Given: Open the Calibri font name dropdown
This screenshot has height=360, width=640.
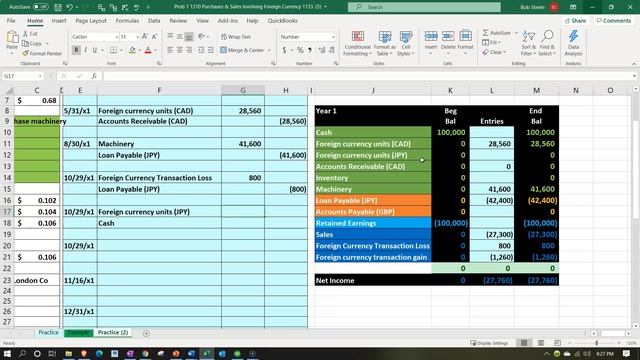Looking at the screenshot, I should click(x=116, y=37).
